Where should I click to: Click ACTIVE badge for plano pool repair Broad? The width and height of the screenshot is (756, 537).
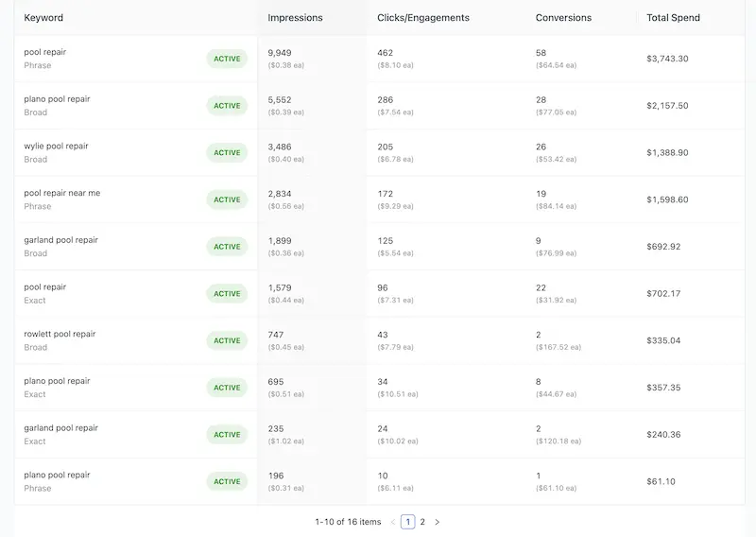(x=227, y=106)
